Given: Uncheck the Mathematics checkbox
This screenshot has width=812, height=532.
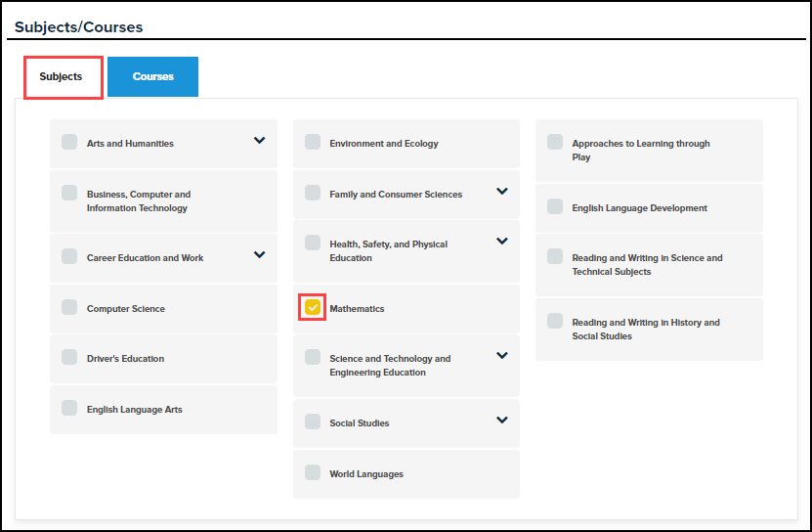Looking at the screenshot, I should 313,308.
